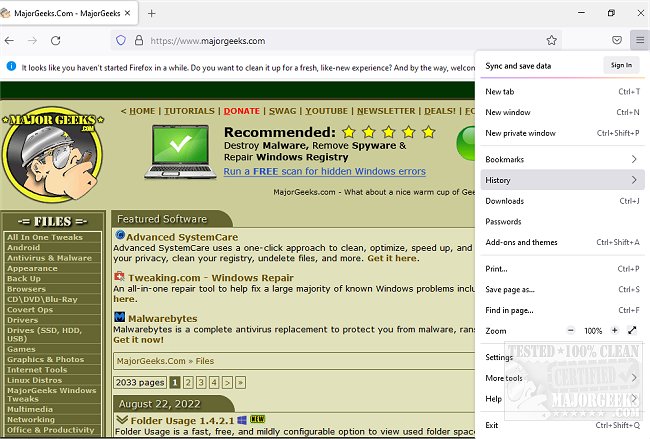This screenshot has height=439, width=650.
Task: Open Folder Usage 1.4.2.1 link
Action: point(182,420)
